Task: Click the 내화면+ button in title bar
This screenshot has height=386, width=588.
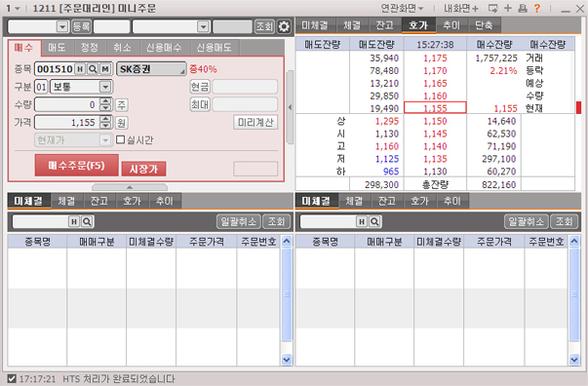Action: click(461, 8)
